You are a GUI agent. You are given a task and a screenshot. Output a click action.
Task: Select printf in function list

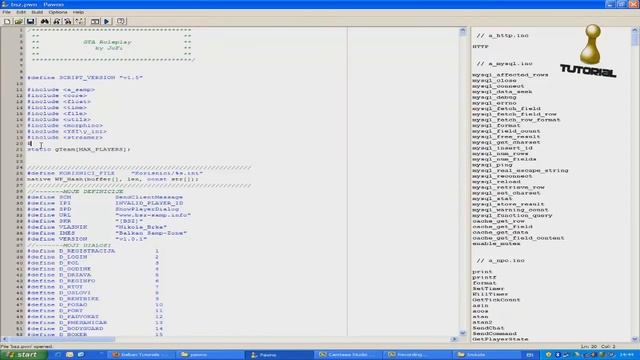[x=484, y=278]
